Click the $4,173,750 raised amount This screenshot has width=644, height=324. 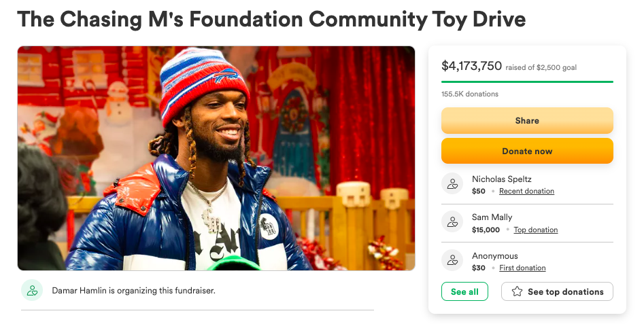pyautogui.click(x=471, y=66)
